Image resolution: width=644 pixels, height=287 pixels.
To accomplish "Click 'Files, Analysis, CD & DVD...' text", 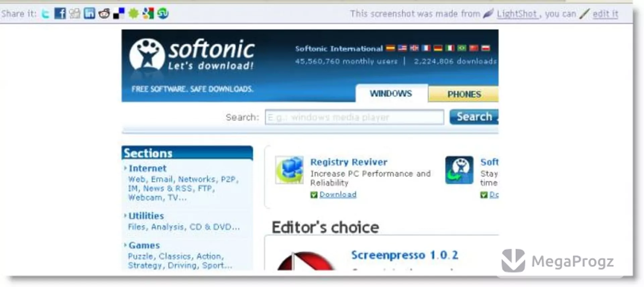I will coord(184,227).
